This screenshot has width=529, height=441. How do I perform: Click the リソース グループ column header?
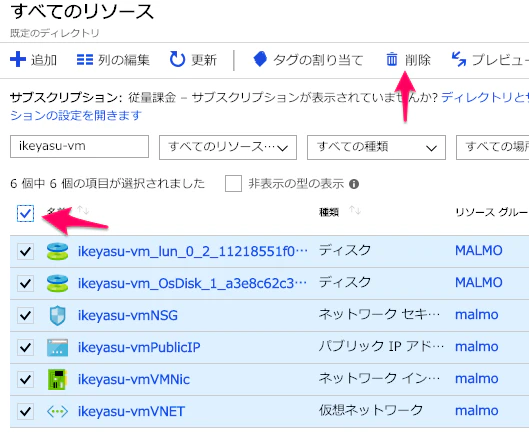pyautogui.click(x=492, y=212)
